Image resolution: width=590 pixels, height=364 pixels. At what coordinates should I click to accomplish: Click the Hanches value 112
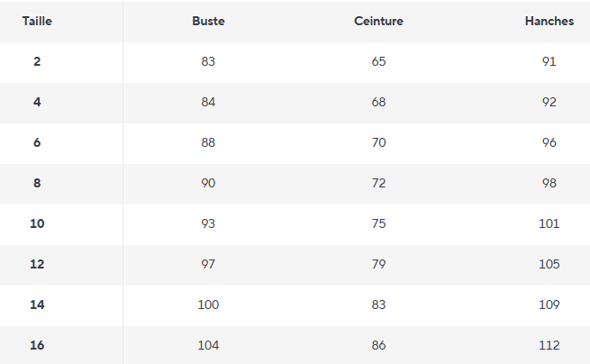(549, 345)
